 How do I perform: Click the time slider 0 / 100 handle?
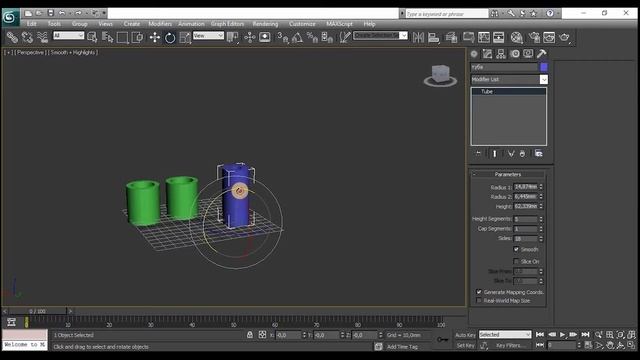coord(38,311)
